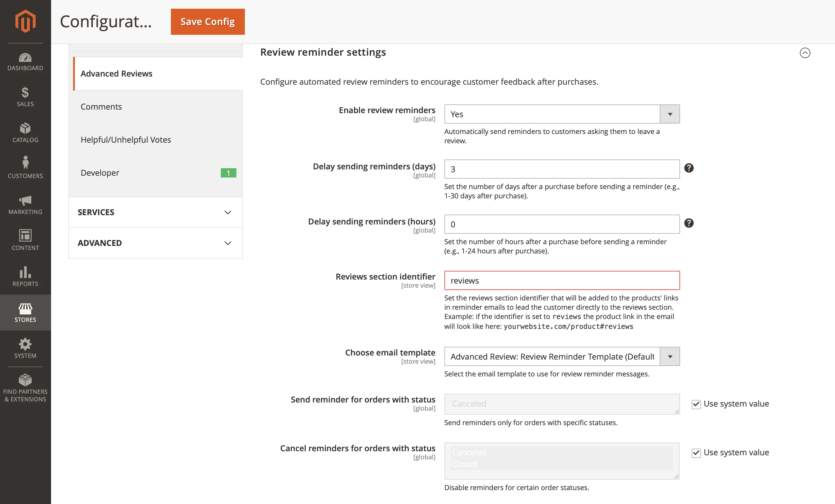Edit the Reviews section identifier field
Screen dimensions: 835x504
[561, 280]
